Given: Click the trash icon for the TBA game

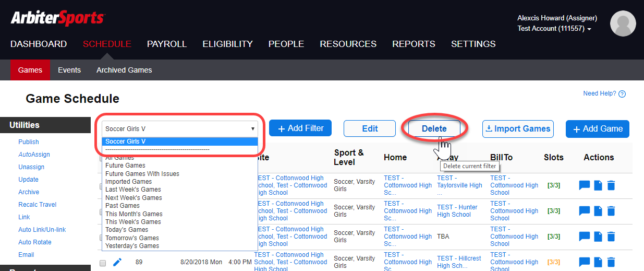Looking at the screenshot, I should click(x=611, y=236).
